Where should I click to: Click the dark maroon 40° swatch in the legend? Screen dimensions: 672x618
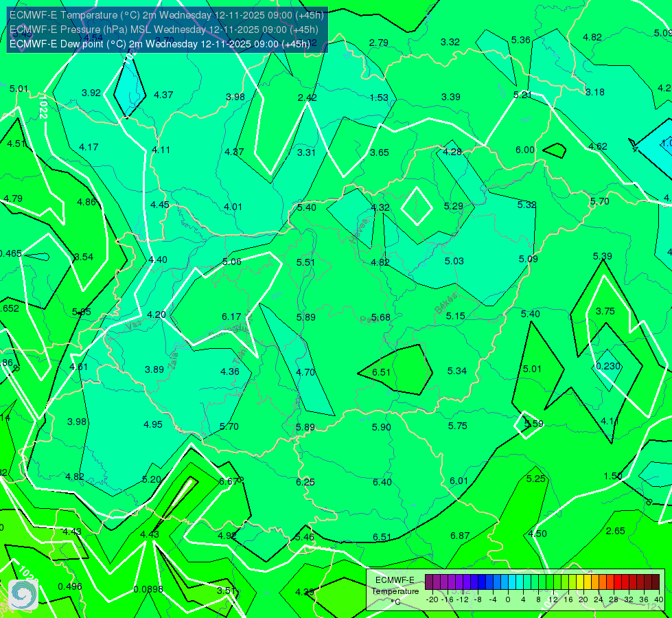pos(656,582)
